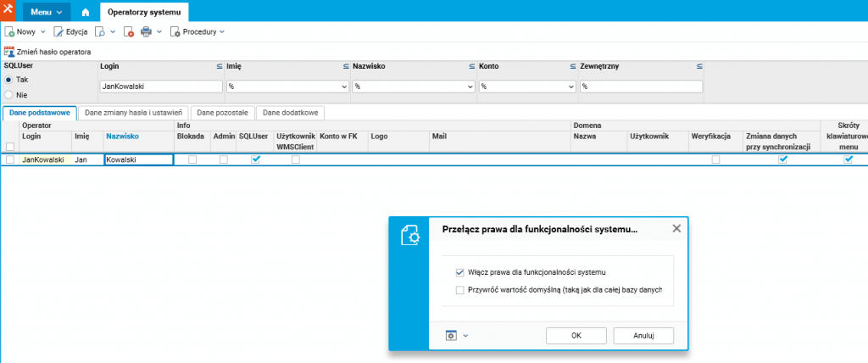Click the document search magnifier icon

(x=100, y=32)
